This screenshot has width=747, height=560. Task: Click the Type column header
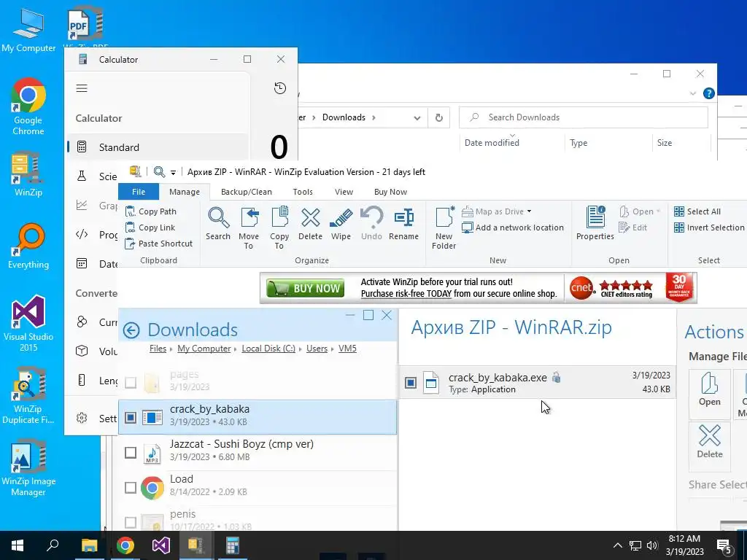pos(578,143)
